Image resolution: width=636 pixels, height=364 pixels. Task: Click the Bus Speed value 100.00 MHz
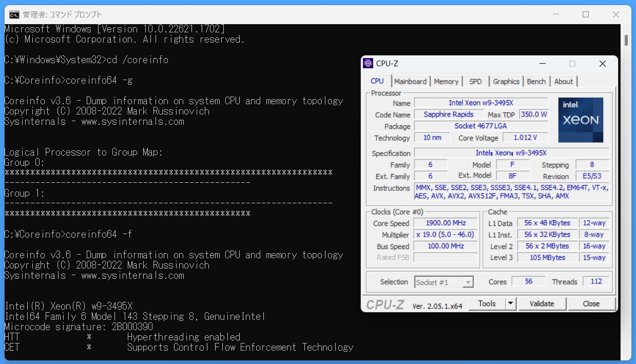coord(446,246)
